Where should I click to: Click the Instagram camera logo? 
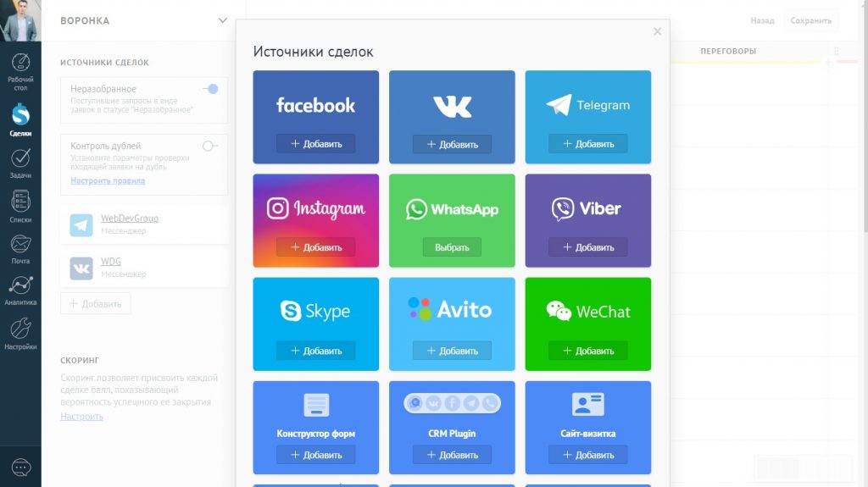coord(277,208)
